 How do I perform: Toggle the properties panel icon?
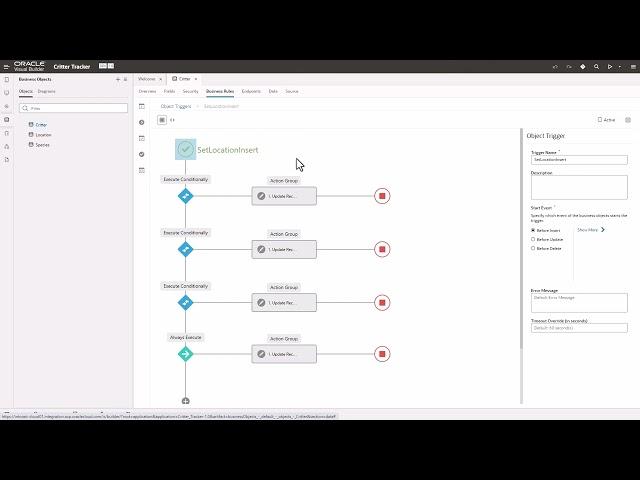[x=628, y=120]
